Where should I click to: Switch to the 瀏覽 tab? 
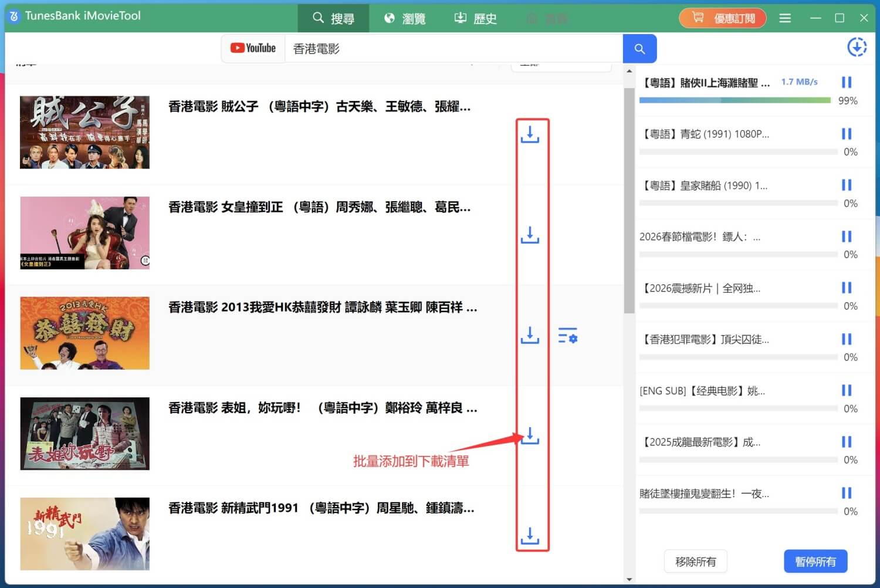405,18
